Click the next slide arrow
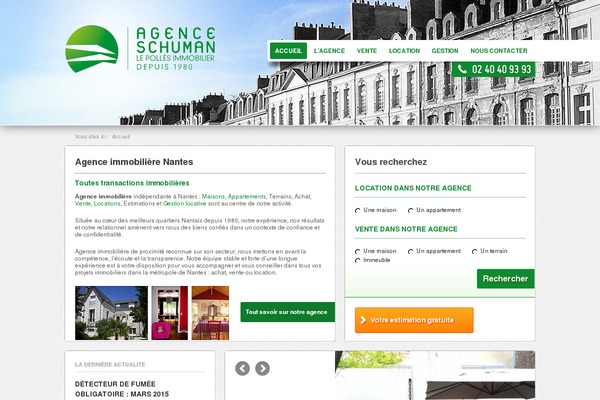The image size is (600, 400). [x=262, y=368]
